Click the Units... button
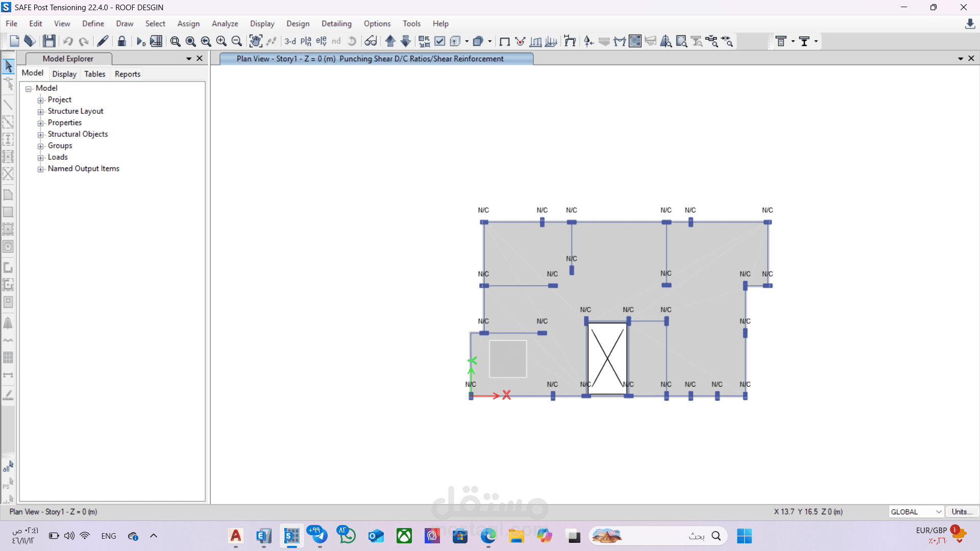Screen dimensions: 980x551 [962, 512]
